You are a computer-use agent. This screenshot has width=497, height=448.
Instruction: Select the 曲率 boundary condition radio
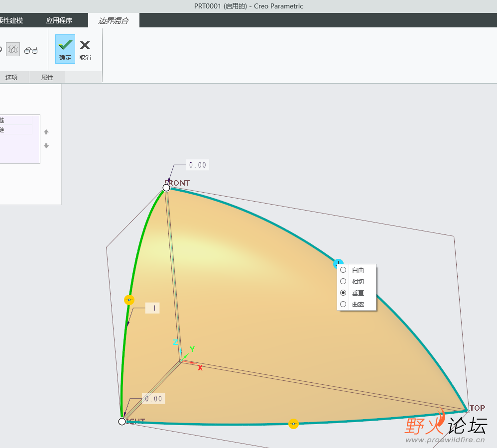[343, 304]
